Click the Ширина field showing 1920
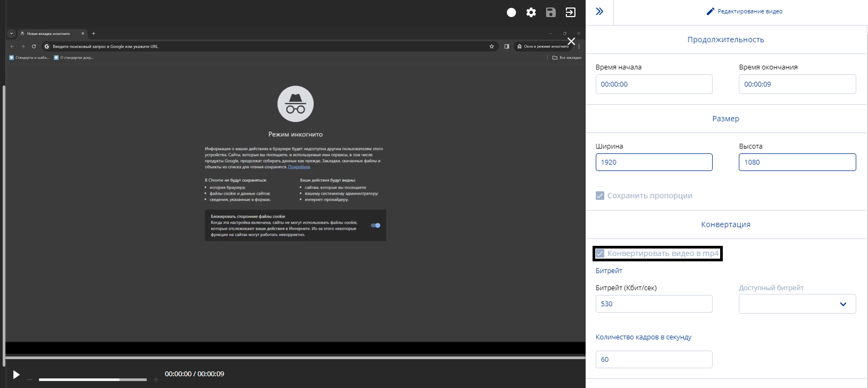 tap(654, 162)
